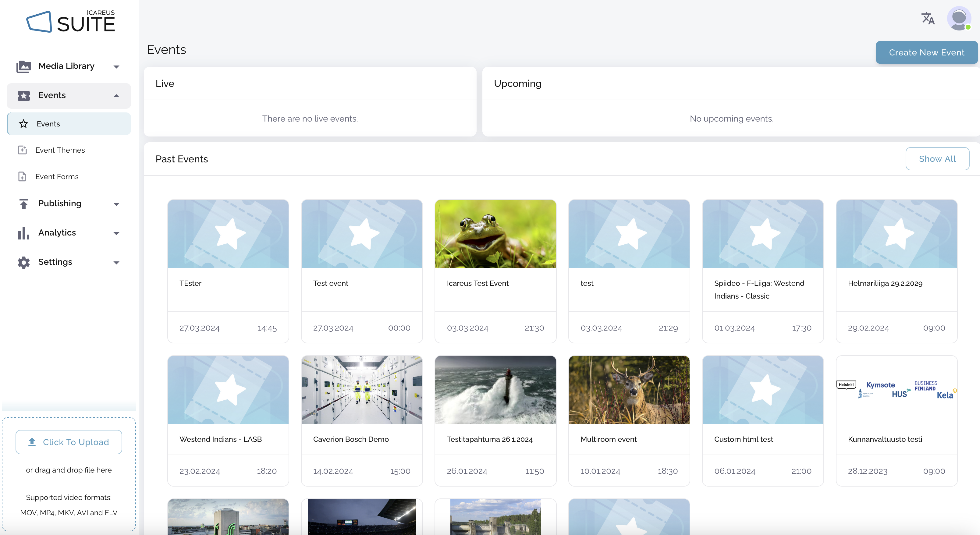Screen dimensions: 980x535
Task: Click the Media Library sidebar icon
Action: coord(23,66)
